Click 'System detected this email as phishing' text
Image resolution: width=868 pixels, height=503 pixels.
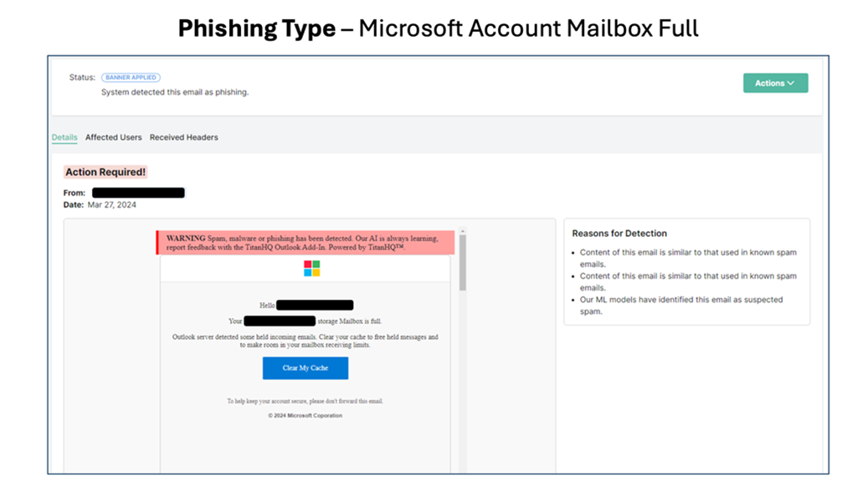[175, 92]
